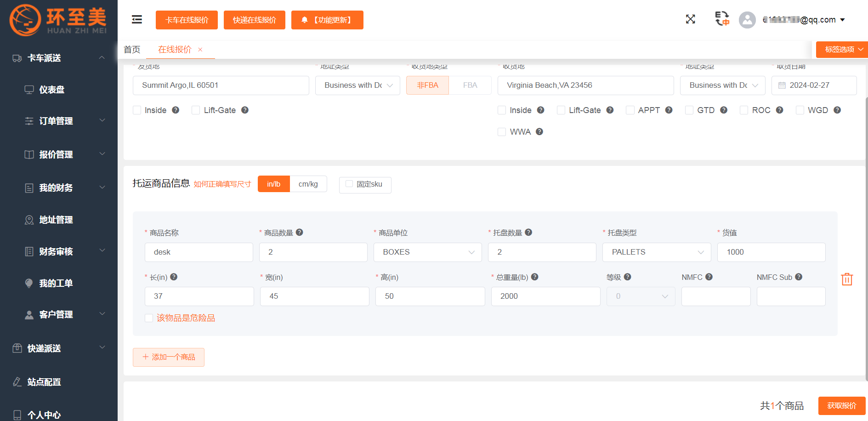Image resolution: width=868 pixels, height=421 pixels.
Task: Click help icon beside 总重量(lb)
Action: pos(535,277)
